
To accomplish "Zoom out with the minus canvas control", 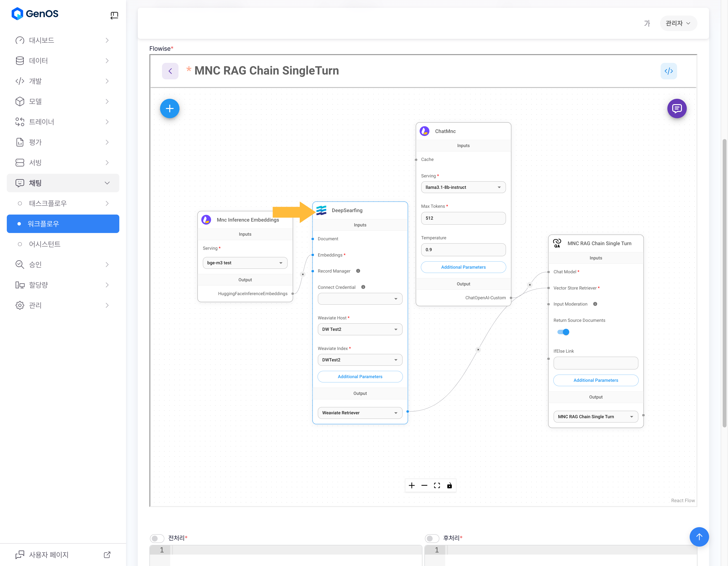I will click(424, 485).
